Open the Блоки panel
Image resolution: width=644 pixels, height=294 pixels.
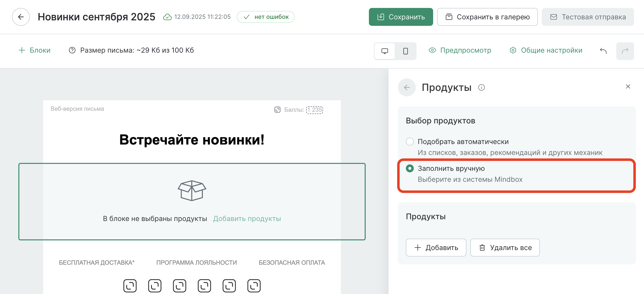pyautogui.click(x=34, y=50)
